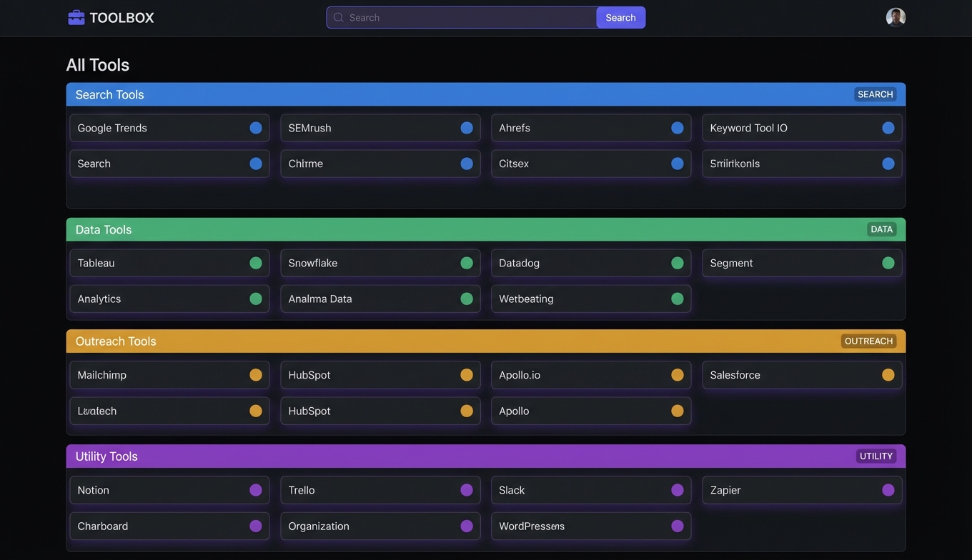The width and height of the screenshot is (972, 560).
Task: Click the blue dot on Google Trends
Action: click(x=255, y=128)
